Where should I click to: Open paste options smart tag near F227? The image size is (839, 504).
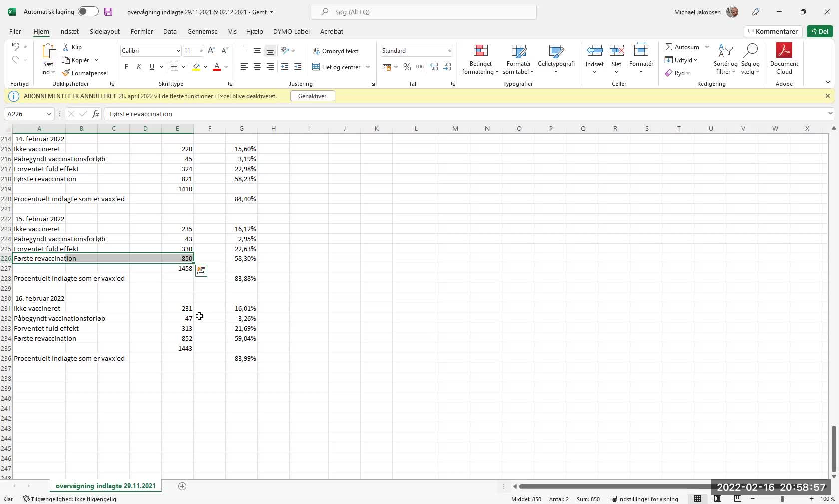point(201,271)
